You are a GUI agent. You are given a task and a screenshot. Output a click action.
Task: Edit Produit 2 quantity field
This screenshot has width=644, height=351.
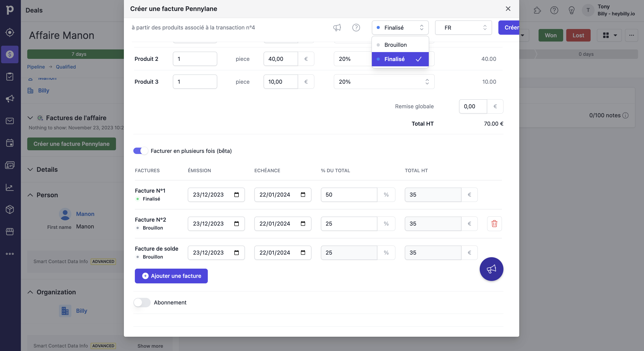pyautogui.click(x=195, y=59)
